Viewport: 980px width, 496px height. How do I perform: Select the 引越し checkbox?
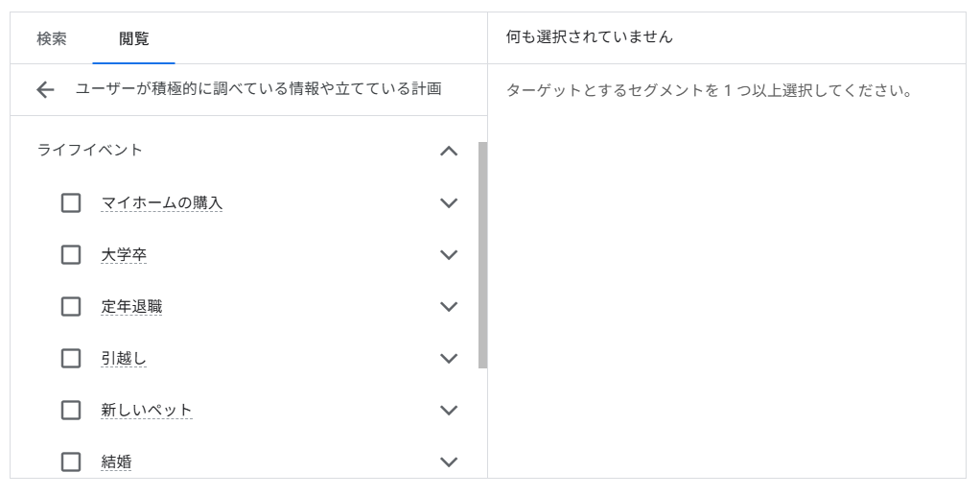[x=71, y=359]
